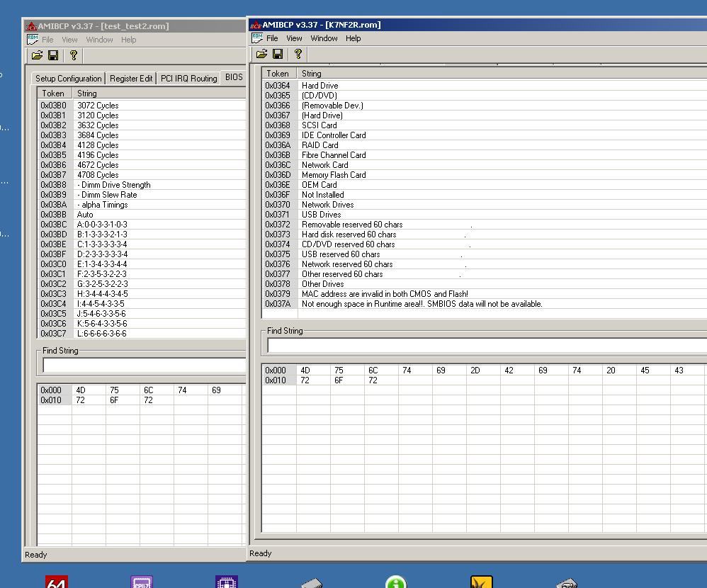707x588 pixels.
Task: Open the Window menu in test_test2.rom window
Action: [x=99, y=40]
